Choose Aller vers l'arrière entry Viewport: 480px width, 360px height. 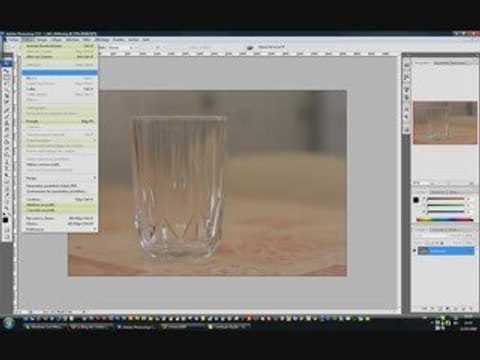click(60, 57)
